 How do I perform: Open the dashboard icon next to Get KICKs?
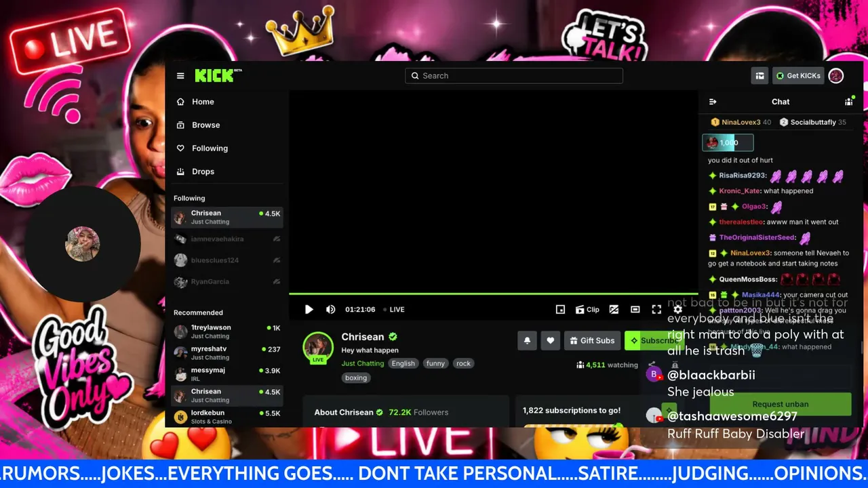(759, 76)
